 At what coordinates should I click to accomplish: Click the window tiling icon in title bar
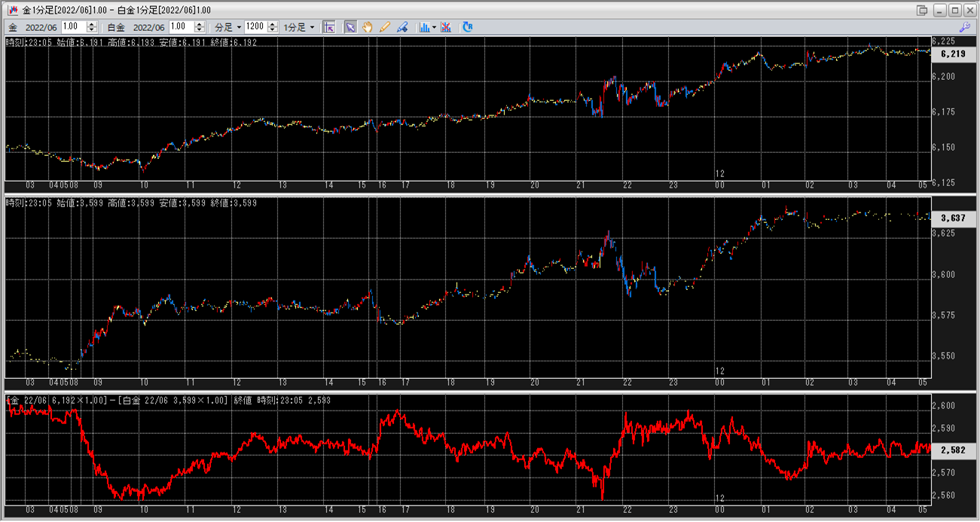922,10
